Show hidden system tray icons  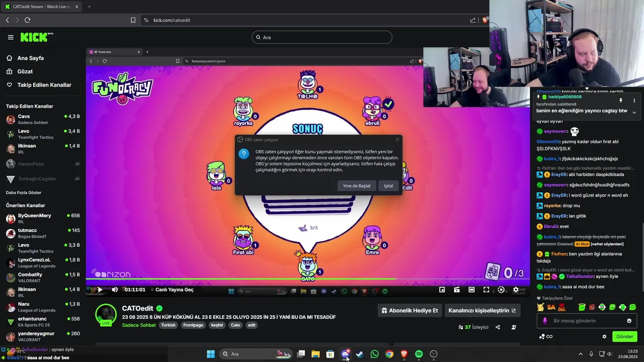click(x=580, y=354)
